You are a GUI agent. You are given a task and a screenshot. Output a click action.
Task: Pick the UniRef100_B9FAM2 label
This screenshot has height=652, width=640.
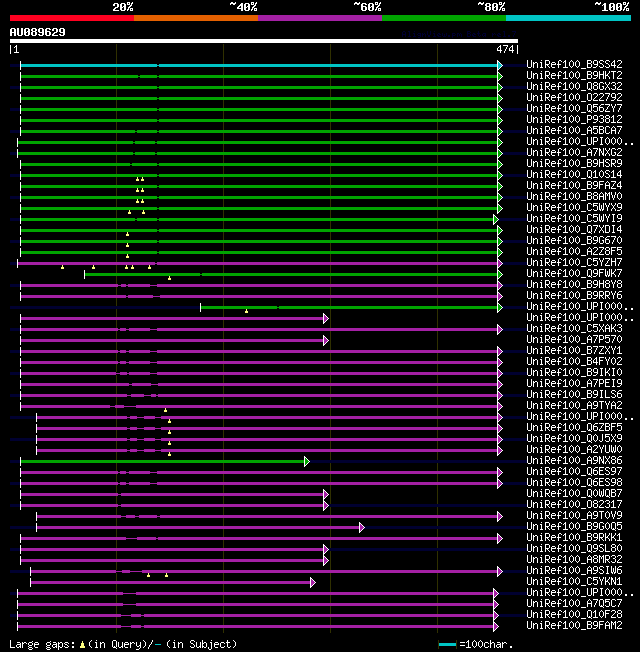pyautogui.click(x=574, y=626)
